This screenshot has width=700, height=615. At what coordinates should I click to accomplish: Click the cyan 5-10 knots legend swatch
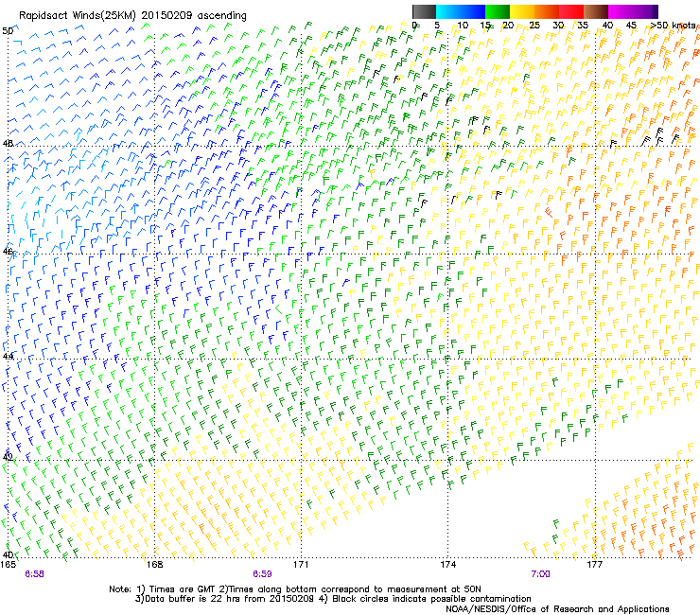448,11
